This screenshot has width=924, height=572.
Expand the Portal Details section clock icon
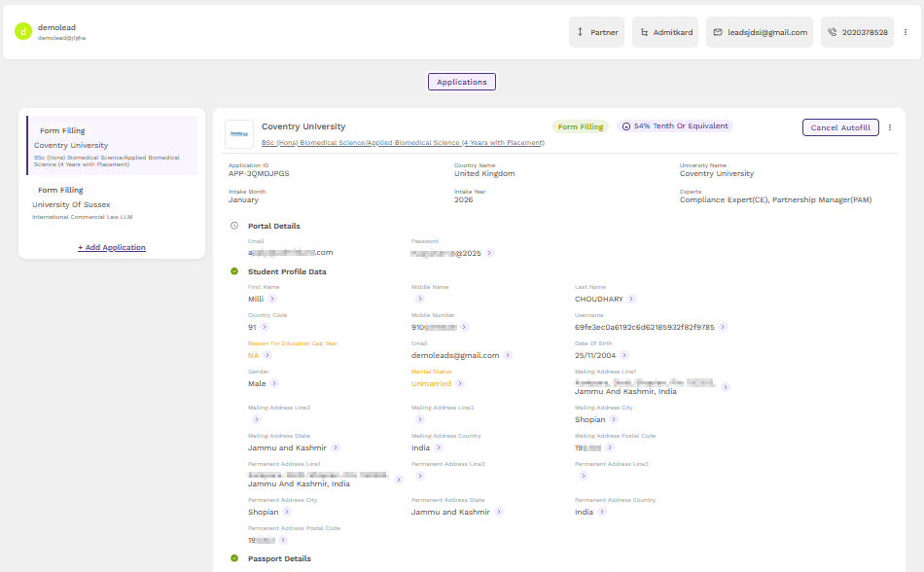[x=234, y=226]
